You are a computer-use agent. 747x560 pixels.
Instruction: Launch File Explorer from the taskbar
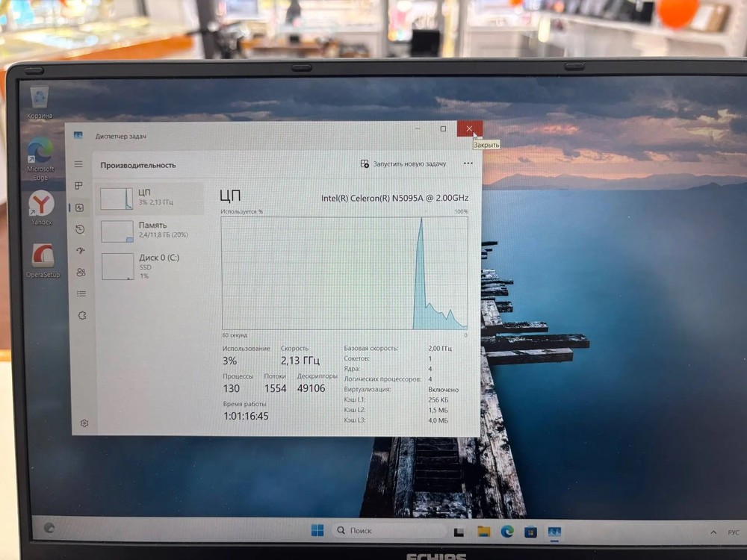(x=483, y=531)
